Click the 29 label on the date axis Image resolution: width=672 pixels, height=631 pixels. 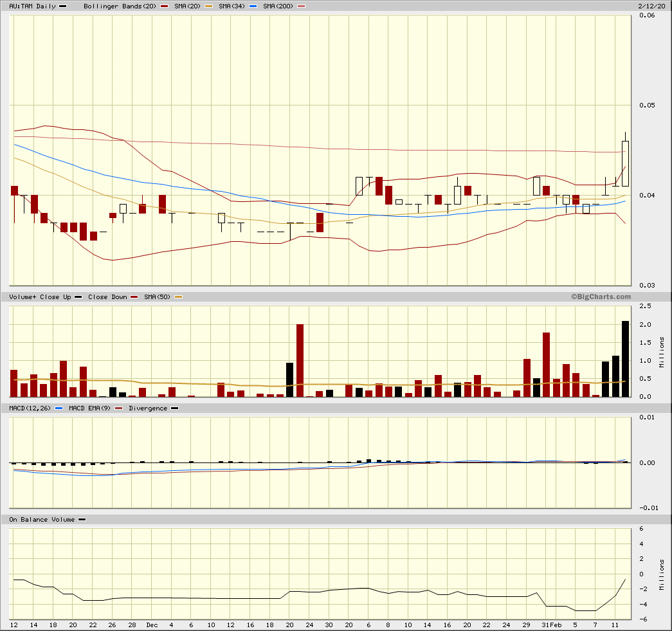[526, 625]
